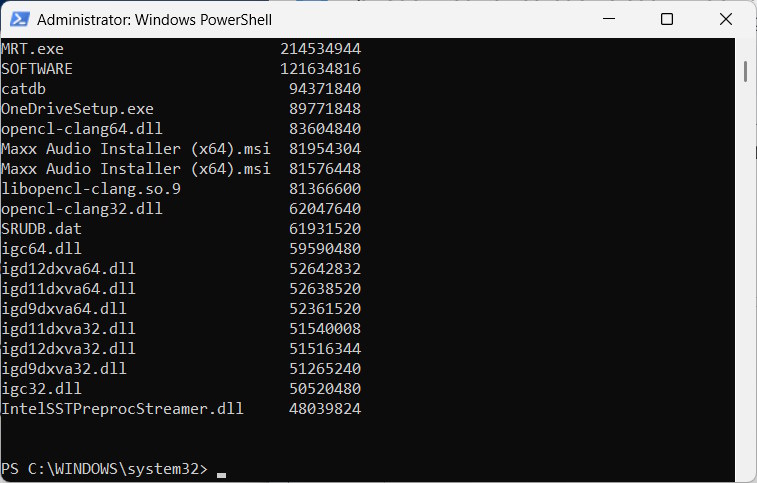
Task: Click the vertical scrollbar thumb
Action: click(745, 71)
